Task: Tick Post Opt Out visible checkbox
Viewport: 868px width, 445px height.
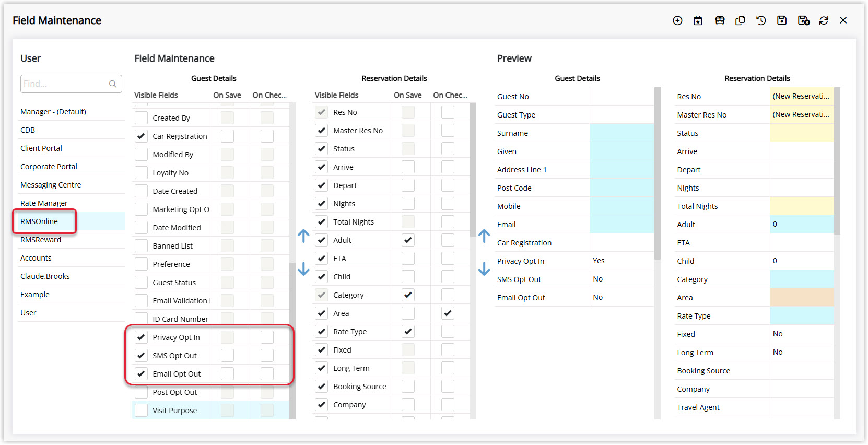Action: click(141, 392)
